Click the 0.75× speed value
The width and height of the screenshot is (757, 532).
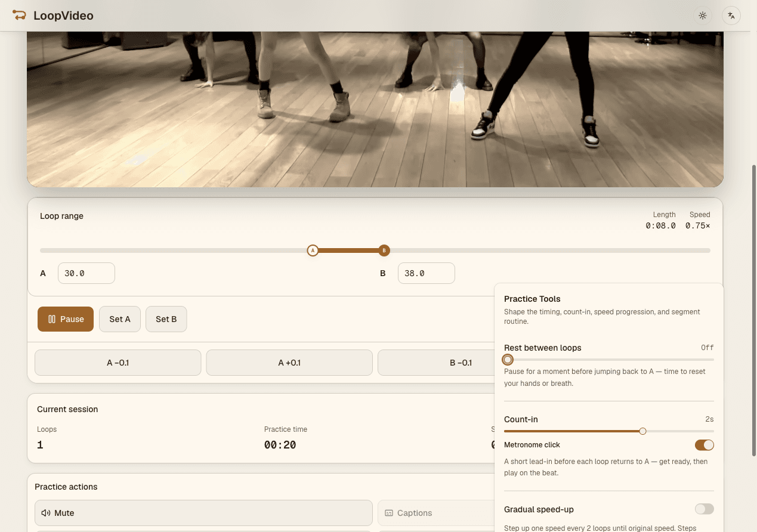pos(698,226)
